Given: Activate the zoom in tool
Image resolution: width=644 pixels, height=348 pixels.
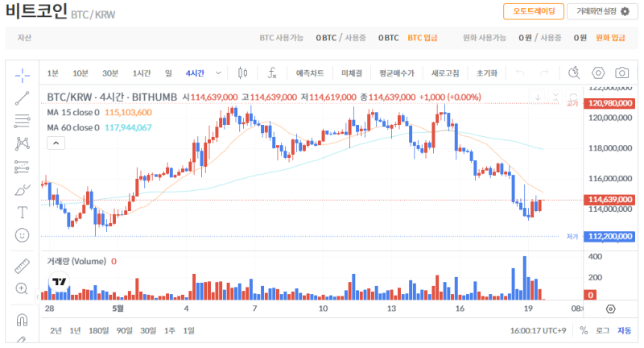Looking at the screenshot, I should pos(22,289).
